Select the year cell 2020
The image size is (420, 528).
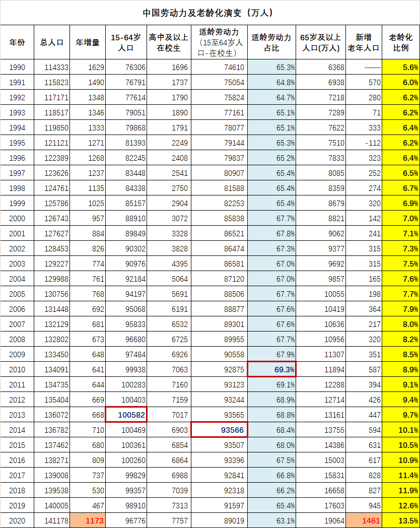pos(17,520)
